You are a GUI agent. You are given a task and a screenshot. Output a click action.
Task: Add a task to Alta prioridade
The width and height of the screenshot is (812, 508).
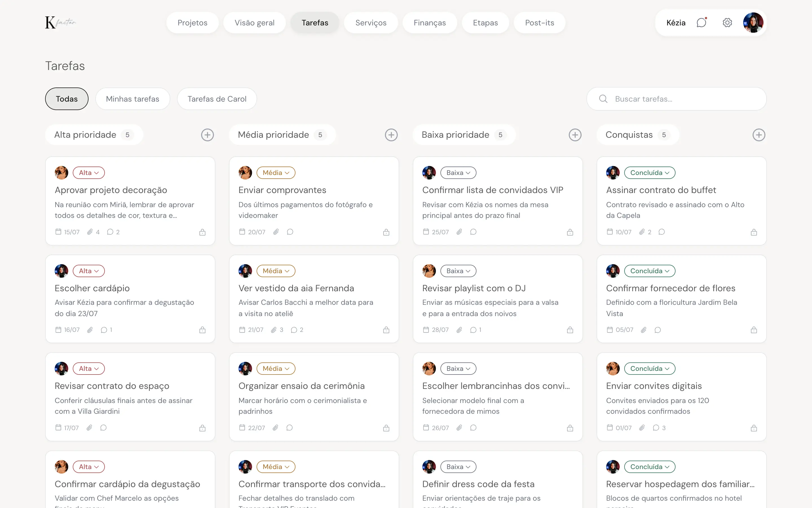tap(207, 135)
